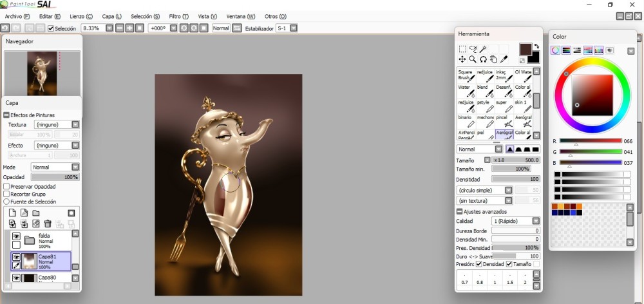Image resolution: width=644 pixels, height=304 pixels.
Task: Delete the selected layer with trash icon
Action: [x=48, y=223]
